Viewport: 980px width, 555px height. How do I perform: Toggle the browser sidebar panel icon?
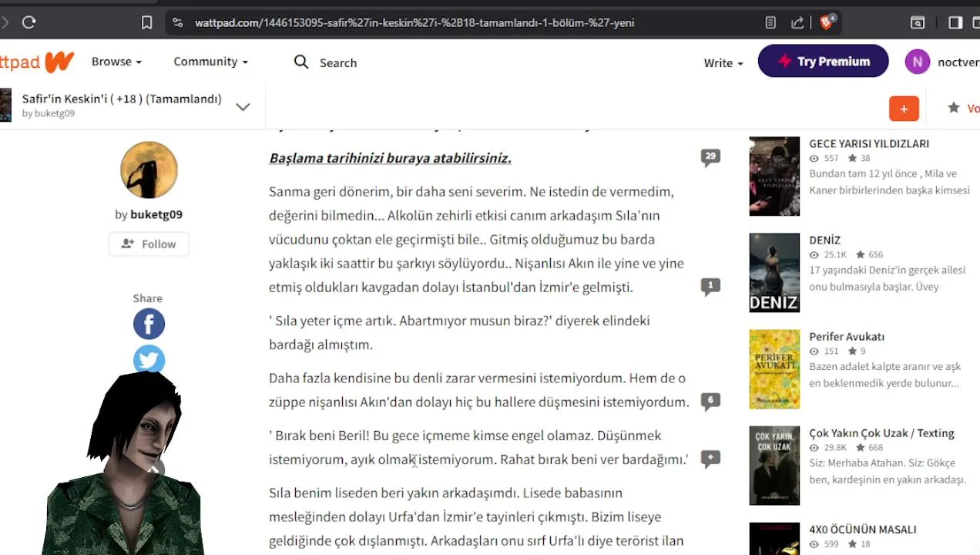point(955,22)
